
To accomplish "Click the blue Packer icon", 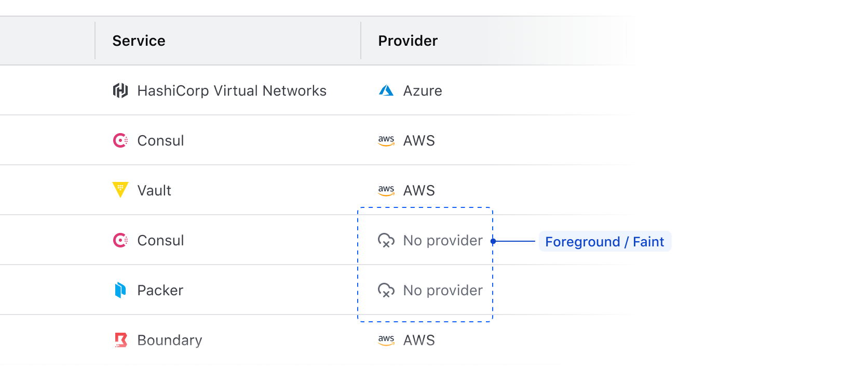I will coord(120,290).
